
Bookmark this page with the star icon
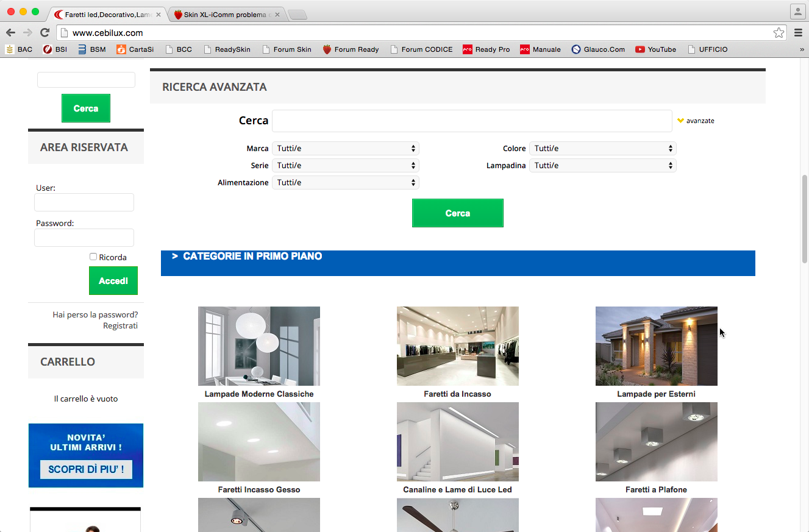coord(779,33)
